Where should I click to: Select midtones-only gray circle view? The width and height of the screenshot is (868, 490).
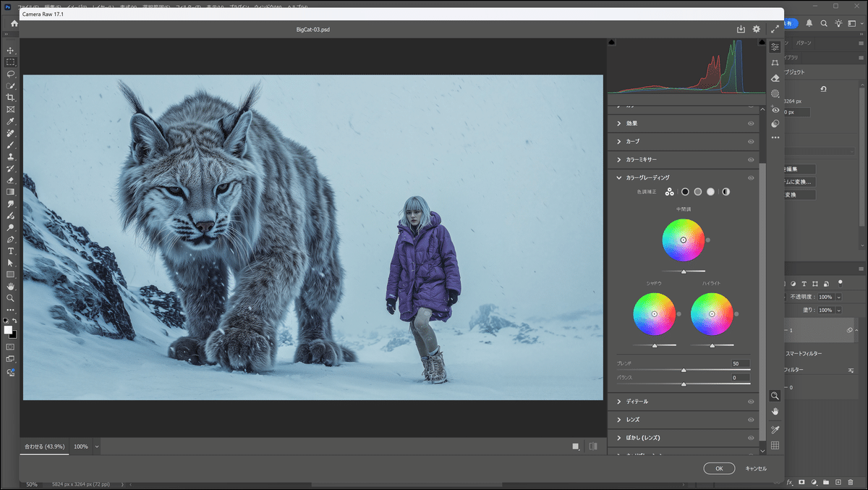(x=698, y=192)
